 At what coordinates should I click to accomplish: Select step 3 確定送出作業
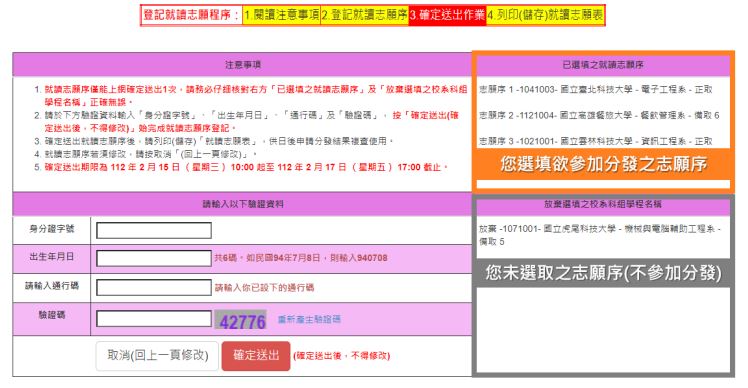pyautogui.click(x=447, y=15)
